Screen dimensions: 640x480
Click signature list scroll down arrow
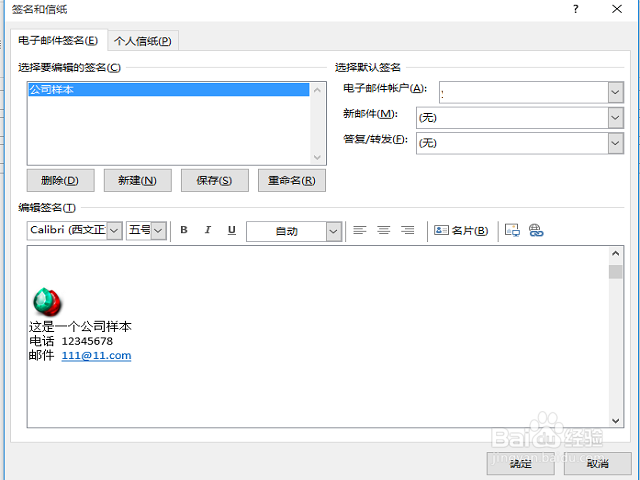pyautogui.click(x=317, y=157)
